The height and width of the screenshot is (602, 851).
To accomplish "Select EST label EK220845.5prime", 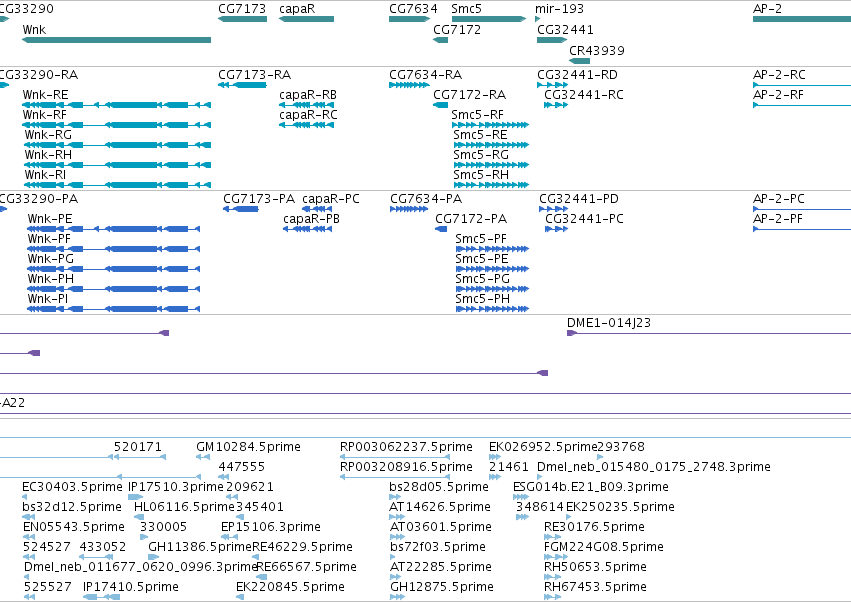I will (290, 587).
